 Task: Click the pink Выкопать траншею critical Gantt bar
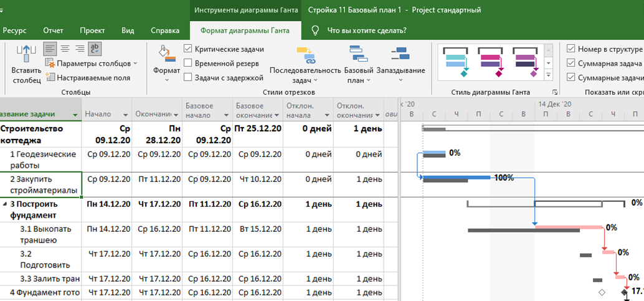click(569, 227)
